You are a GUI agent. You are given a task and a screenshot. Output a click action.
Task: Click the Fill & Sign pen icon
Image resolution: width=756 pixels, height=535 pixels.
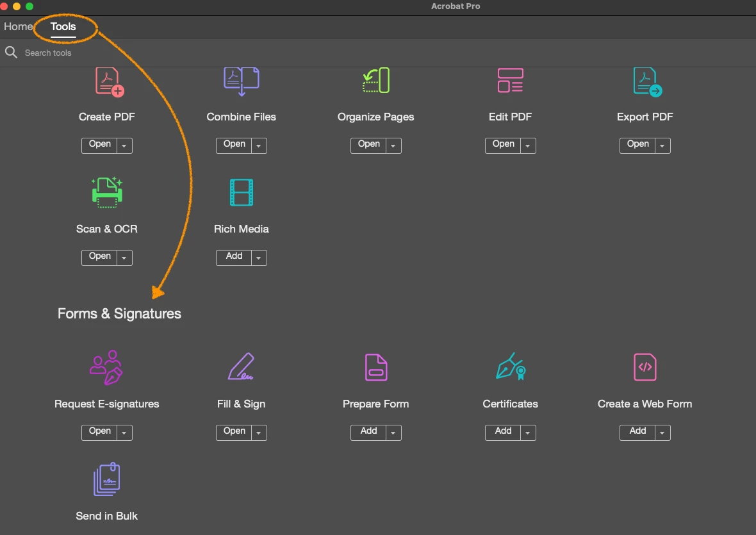[x=241, y=366]
